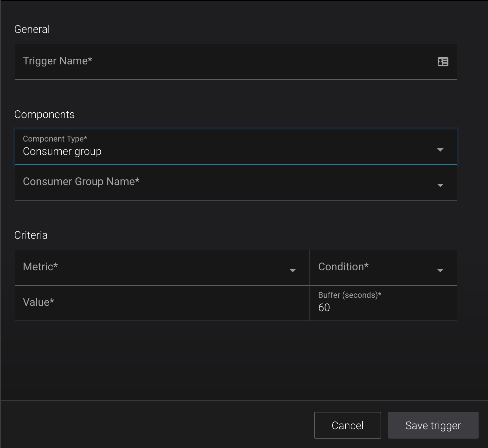
Task: Click the buffer value 60
Action: [324, 308]
